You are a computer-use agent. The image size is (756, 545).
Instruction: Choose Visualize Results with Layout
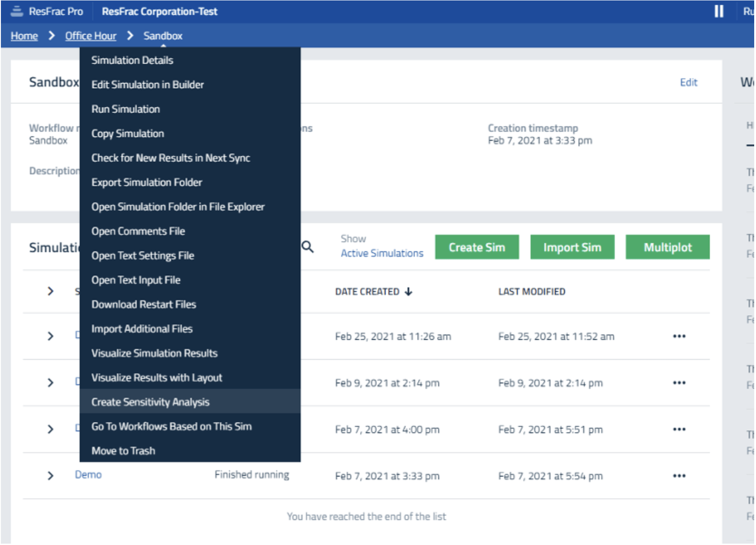[190, 378]
